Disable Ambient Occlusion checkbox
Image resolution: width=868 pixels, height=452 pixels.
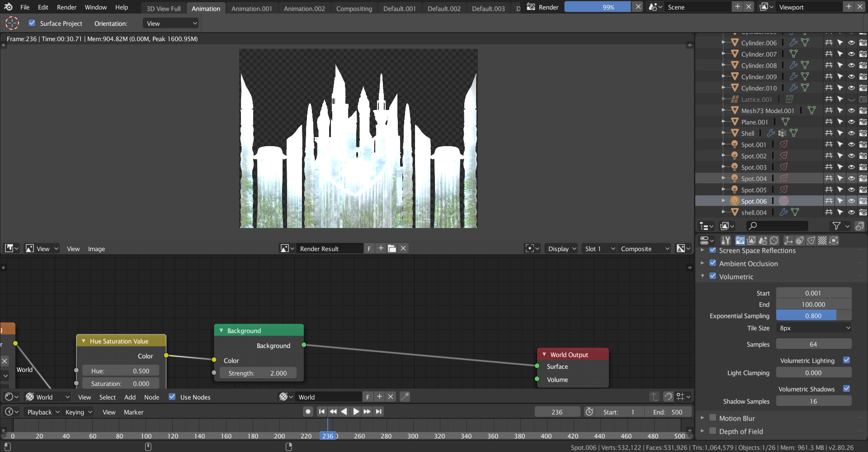click(713, 263)
